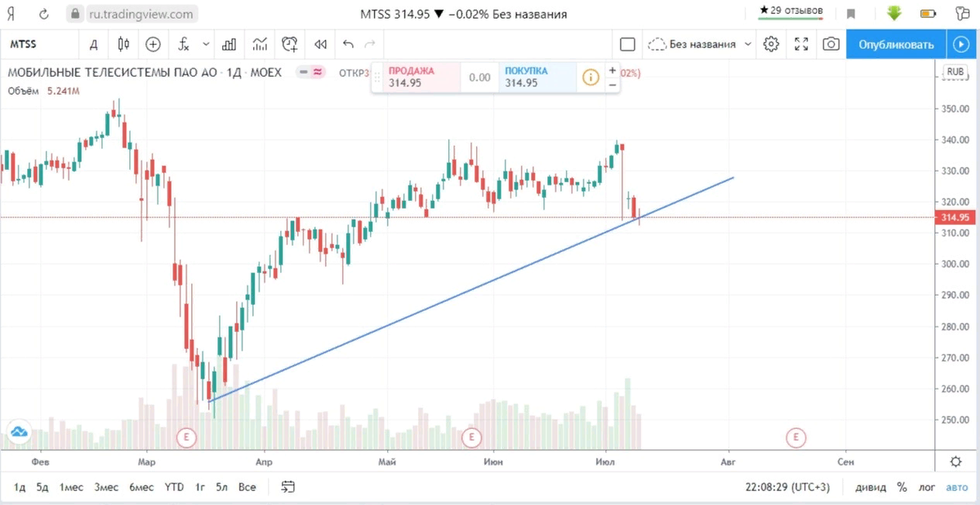Viewport: 980px width, 505px height.
Task: Open the blue cloud icon on chart
Action: 18,431
